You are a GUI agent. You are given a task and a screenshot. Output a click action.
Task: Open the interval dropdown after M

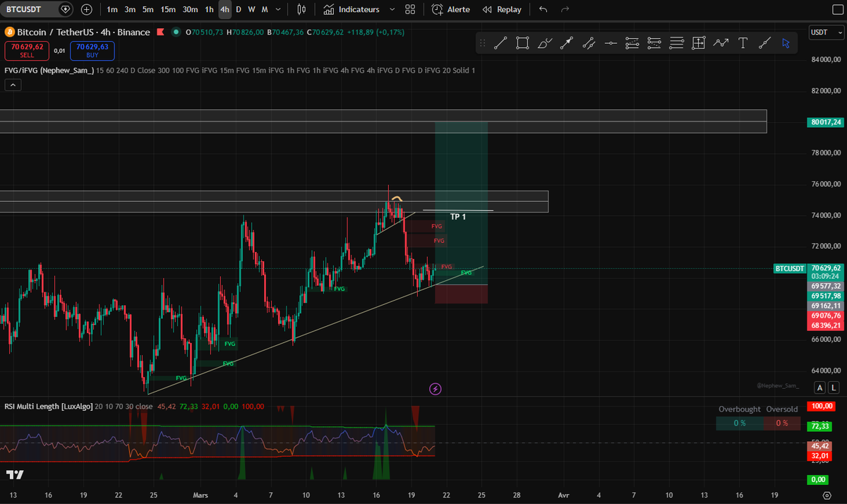279,9
